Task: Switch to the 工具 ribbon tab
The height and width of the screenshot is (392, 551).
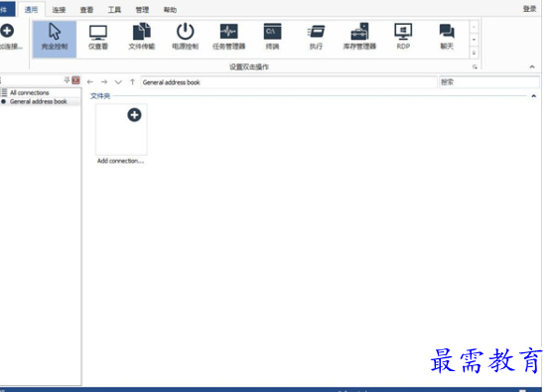Action: (x=114, y=10)
